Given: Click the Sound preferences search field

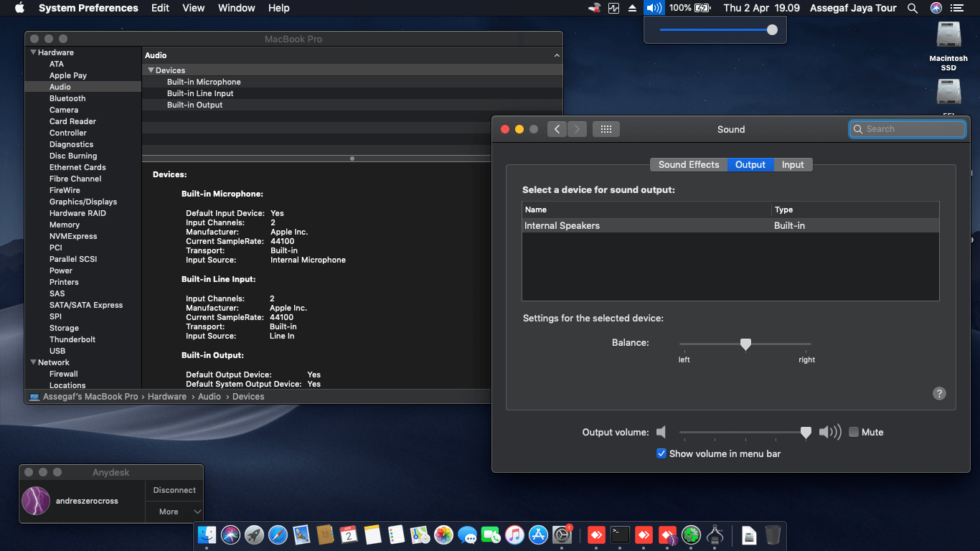Looking at the screenshot, I should click(x=908, y=129).
